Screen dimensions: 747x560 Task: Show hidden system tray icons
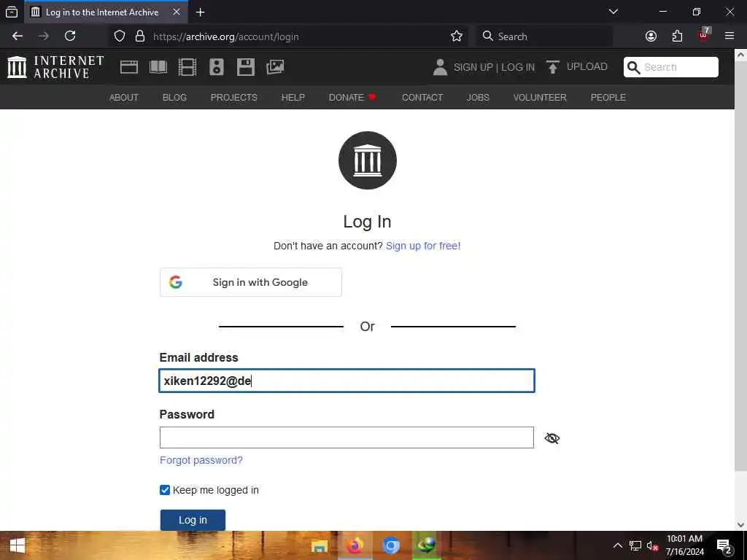point(617,545)
